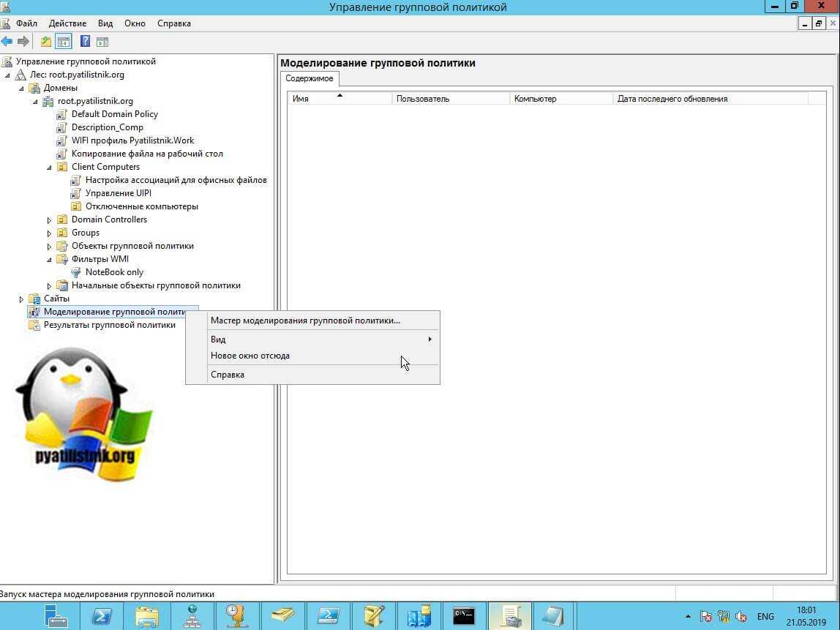Expand the Объекты групповой политики node
840x630 pixels.
click(x=50, y=246)
